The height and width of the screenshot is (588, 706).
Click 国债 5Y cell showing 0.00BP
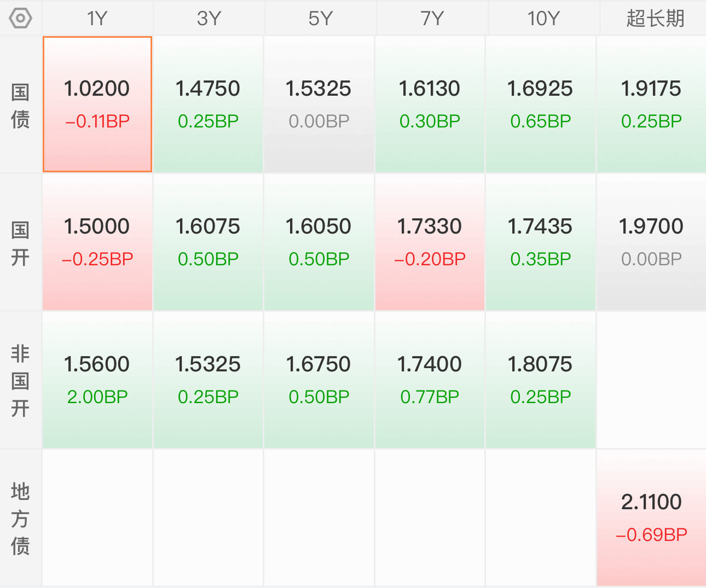click(x=319, y=104)
